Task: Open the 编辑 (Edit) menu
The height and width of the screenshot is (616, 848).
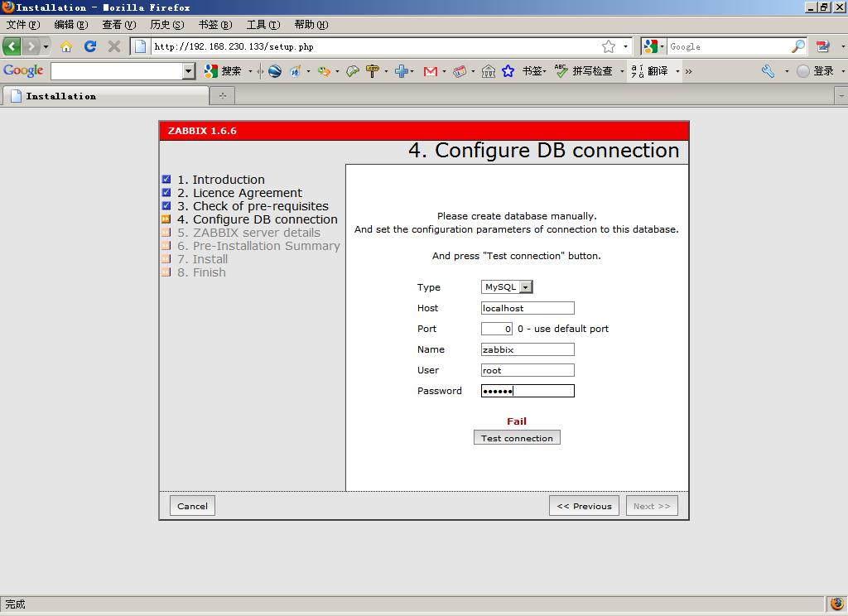Action: tap(71, 24)
